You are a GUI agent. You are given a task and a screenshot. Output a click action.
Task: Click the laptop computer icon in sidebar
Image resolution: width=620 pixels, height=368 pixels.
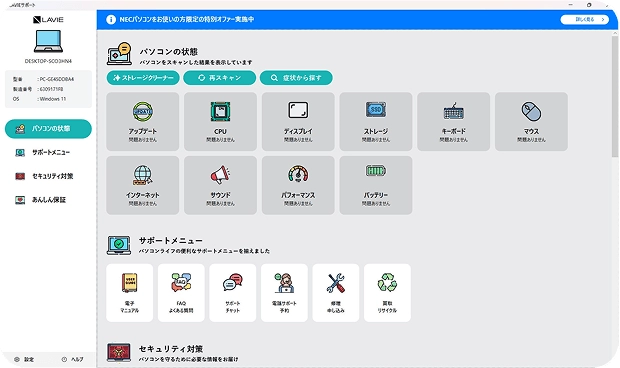pyautogui.click(x=48, y=41)
